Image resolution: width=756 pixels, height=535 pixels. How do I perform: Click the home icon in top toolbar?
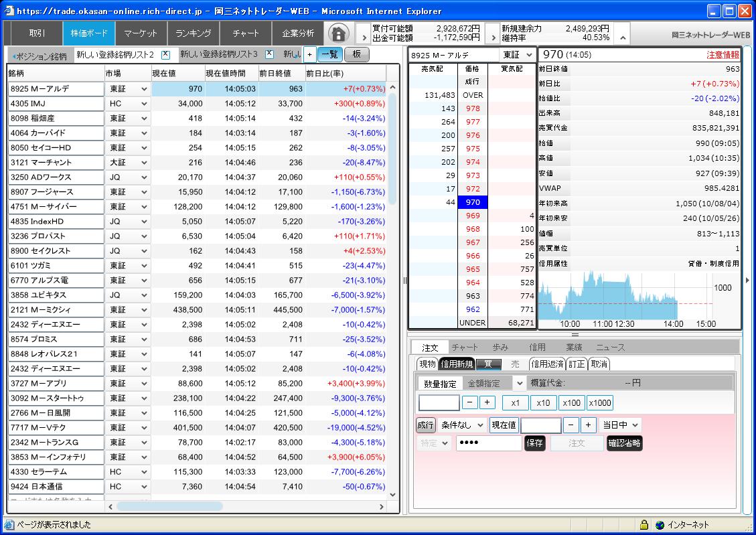(x=339, y=33)
